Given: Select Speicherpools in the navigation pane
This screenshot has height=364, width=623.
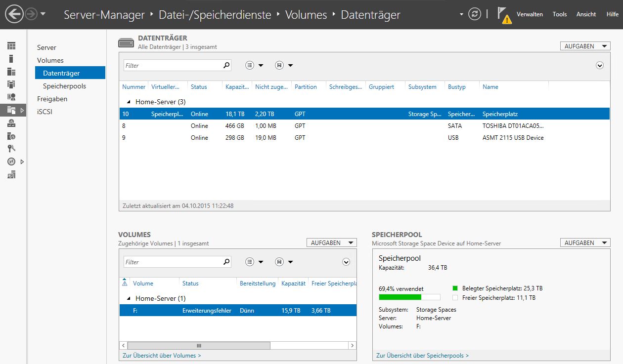Looking at the screenshot, I should [64, 86].
